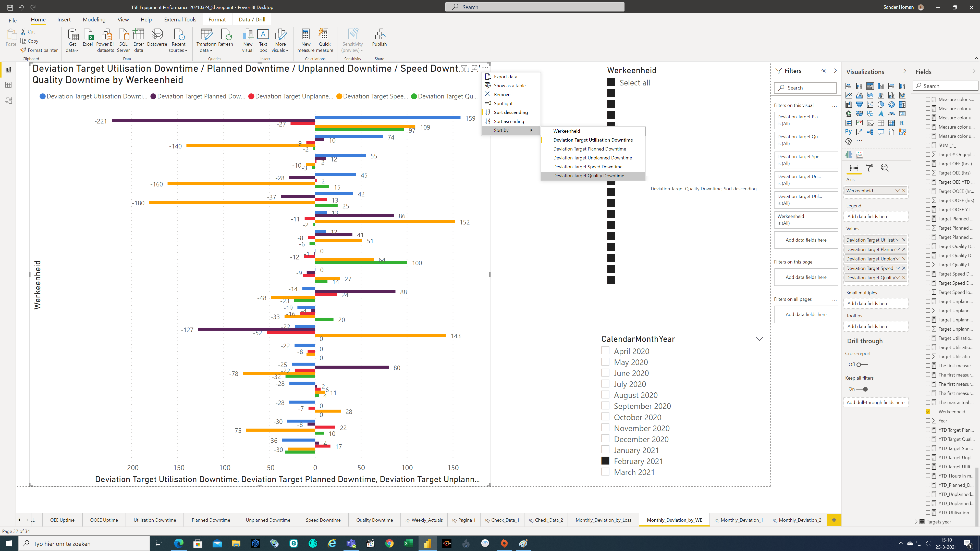Remove Deviation Target Quality value field

point(904,278)
